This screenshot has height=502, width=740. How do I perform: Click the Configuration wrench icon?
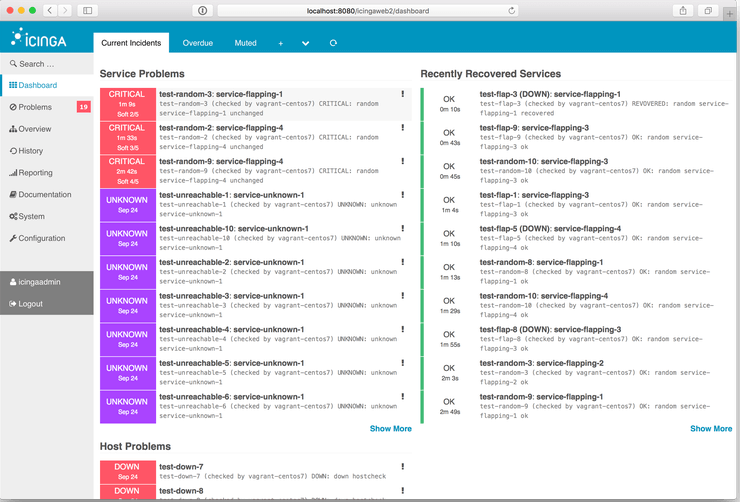[13, 238]
